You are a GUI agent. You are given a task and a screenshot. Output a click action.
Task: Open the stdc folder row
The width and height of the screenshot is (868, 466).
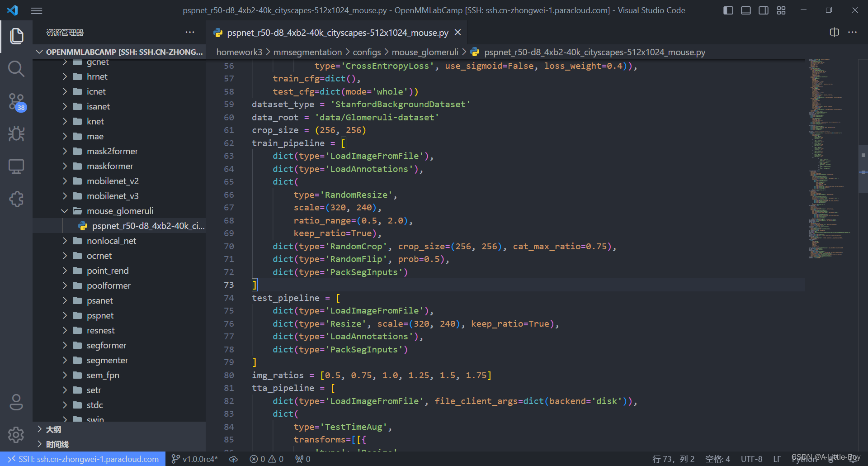[119, 405]
